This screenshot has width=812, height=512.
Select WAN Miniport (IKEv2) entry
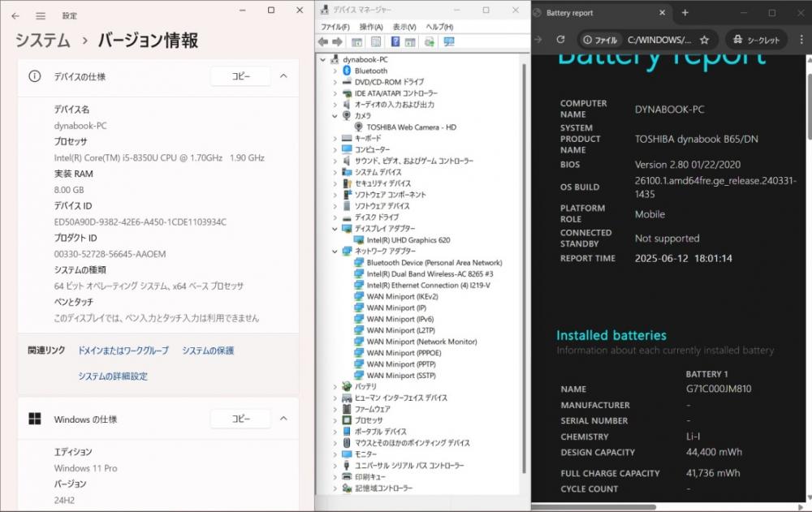[402, 297]
